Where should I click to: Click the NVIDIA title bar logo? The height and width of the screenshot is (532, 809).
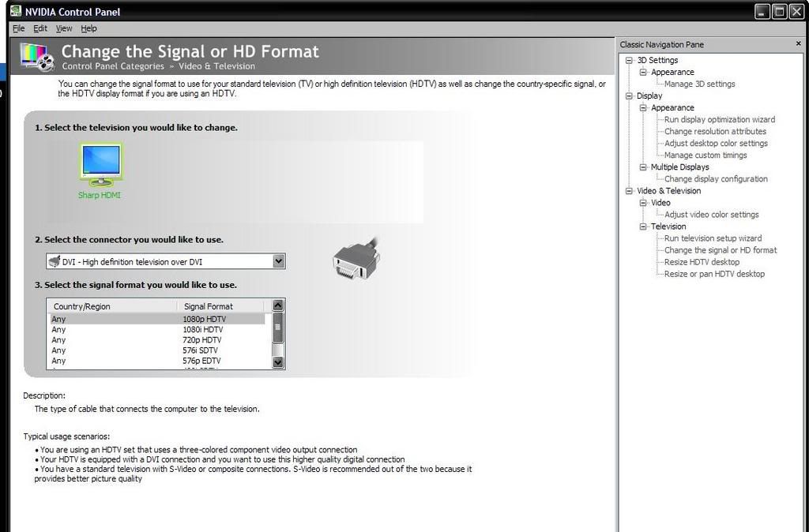click(16, 11)
